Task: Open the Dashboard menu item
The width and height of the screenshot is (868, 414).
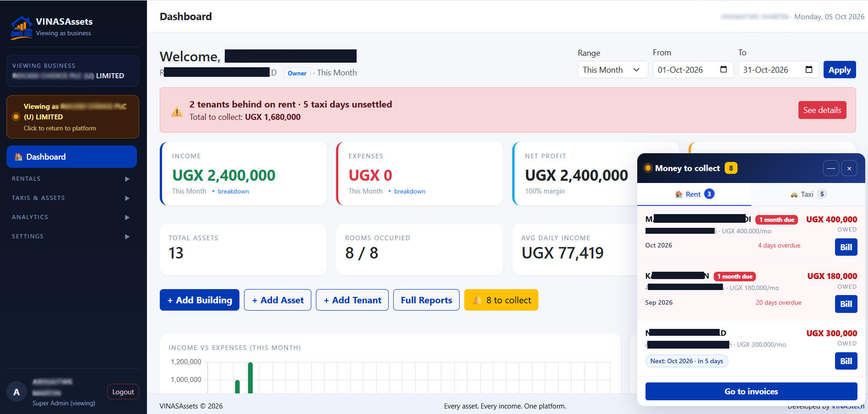Action: tap(71, 157)
